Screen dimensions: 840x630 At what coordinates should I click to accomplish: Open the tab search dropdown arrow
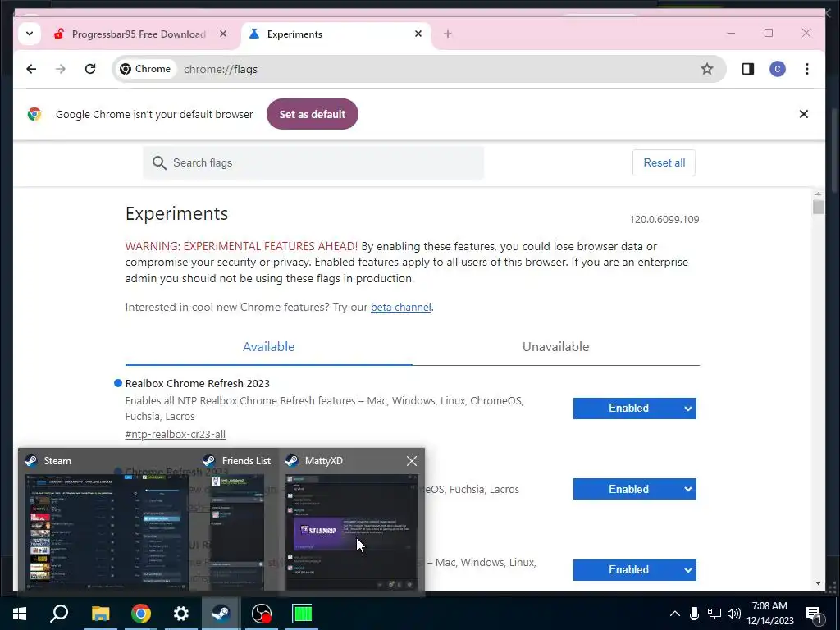(30, 34)
